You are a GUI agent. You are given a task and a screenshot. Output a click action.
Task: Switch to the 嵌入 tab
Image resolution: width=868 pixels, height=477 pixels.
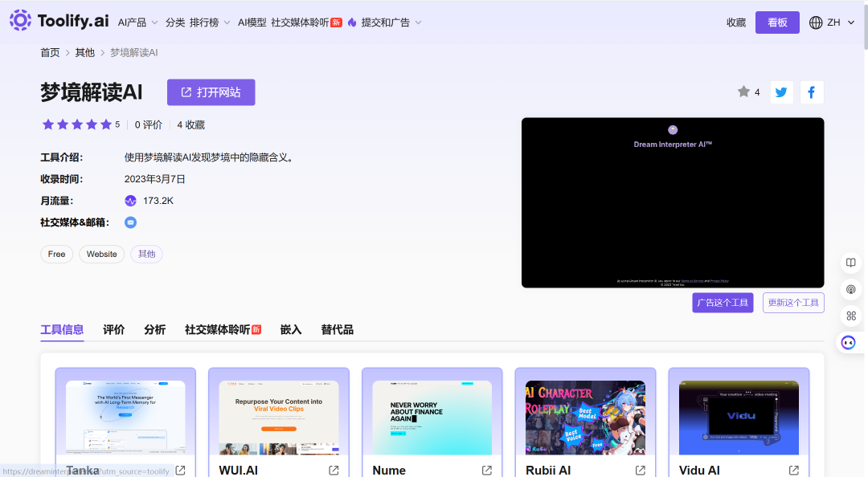pyautogui.click(x=291, y=330)
